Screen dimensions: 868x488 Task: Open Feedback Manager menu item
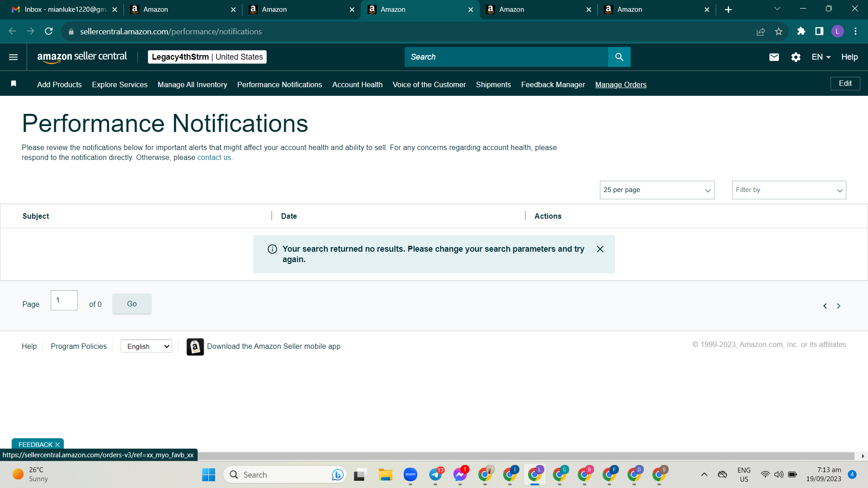click(553, 84)
